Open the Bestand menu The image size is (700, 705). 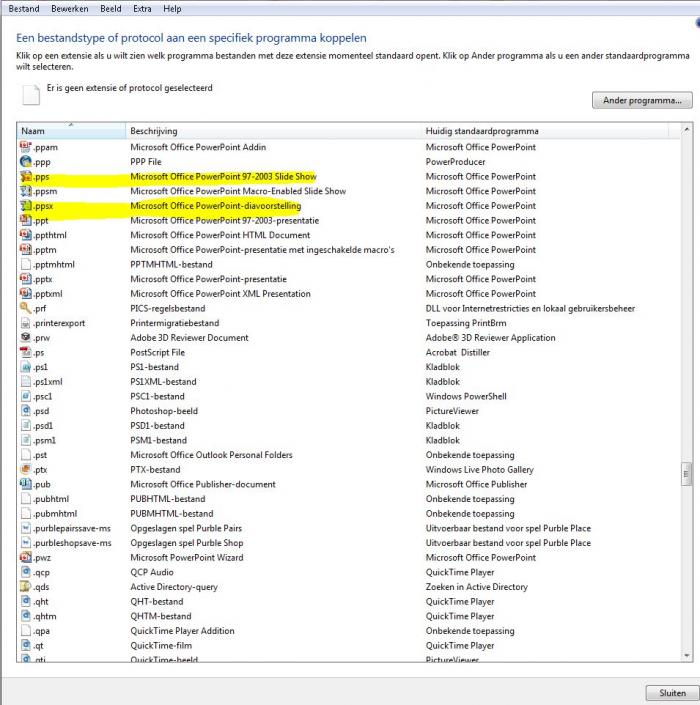click(24, 9)
